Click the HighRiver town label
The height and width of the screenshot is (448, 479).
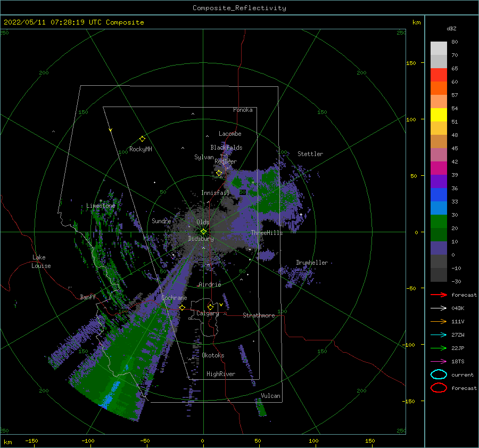(x=221, y=374)
